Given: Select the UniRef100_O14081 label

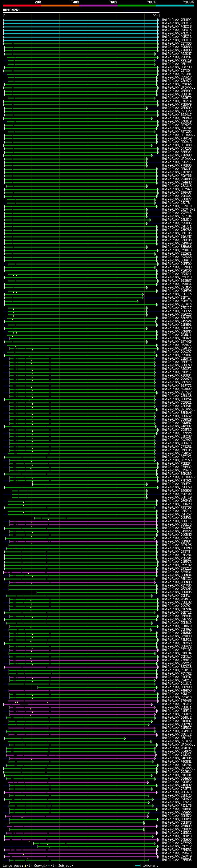Looking at the screenshot, I should click(177, 809).
